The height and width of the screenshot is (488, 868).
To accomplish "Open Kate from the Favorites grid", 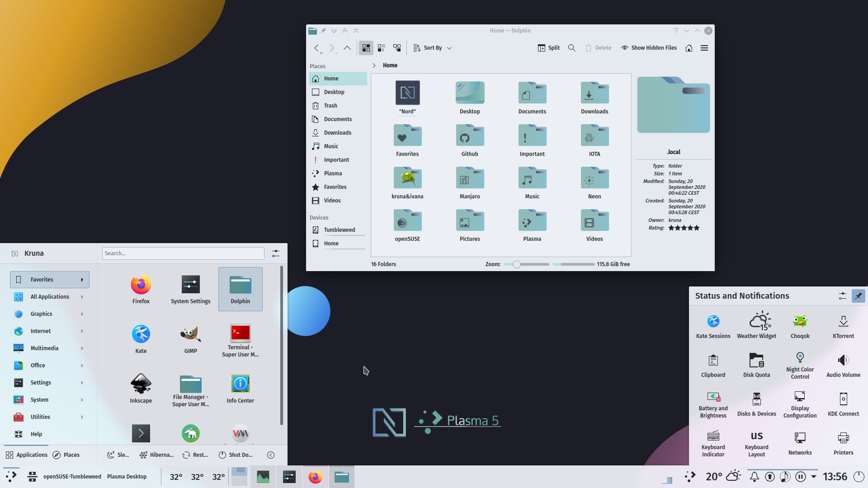I will pos(141,339).
